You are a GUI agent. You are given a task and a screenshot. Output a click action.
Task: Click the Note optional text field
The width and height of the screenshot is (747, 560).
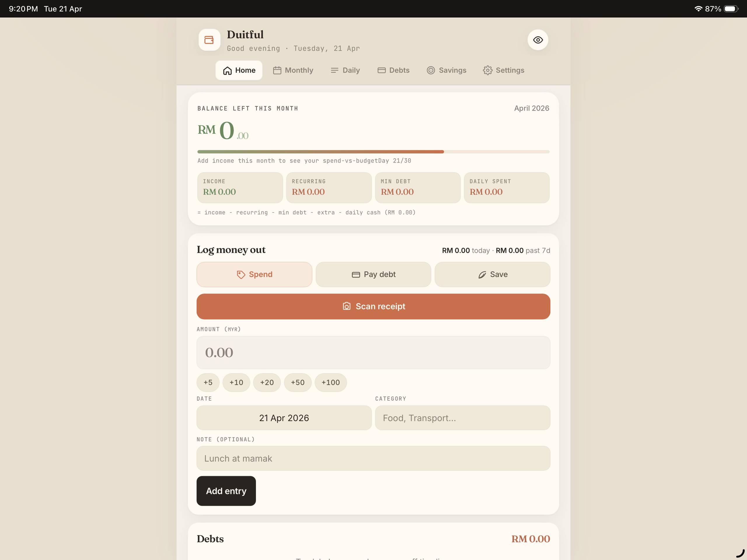coord(373,458)
